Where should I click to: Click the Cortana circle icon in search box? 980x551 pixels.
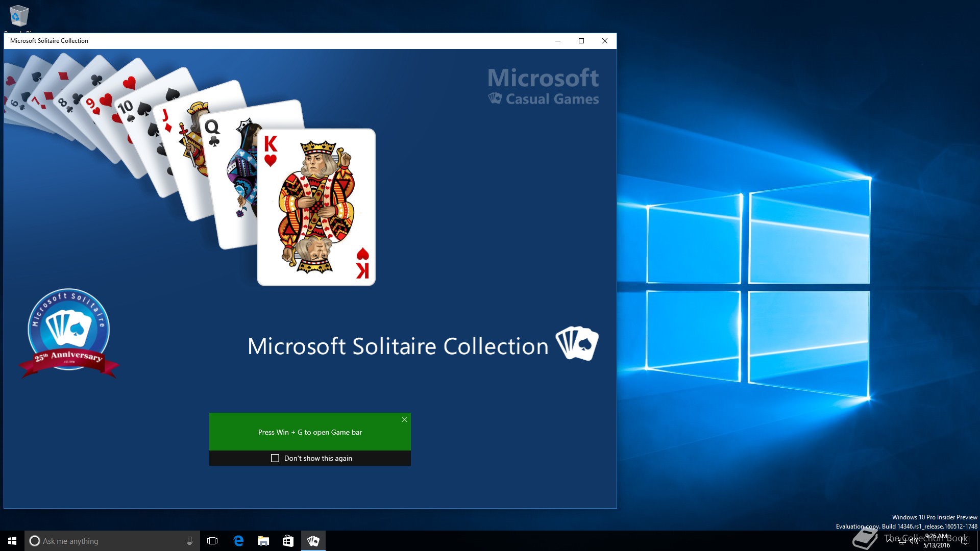coord(34,541)
